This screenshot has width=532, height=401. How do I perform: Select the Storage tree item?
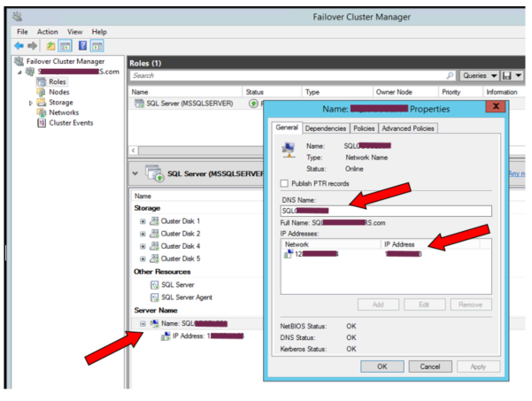click(61, 102)
